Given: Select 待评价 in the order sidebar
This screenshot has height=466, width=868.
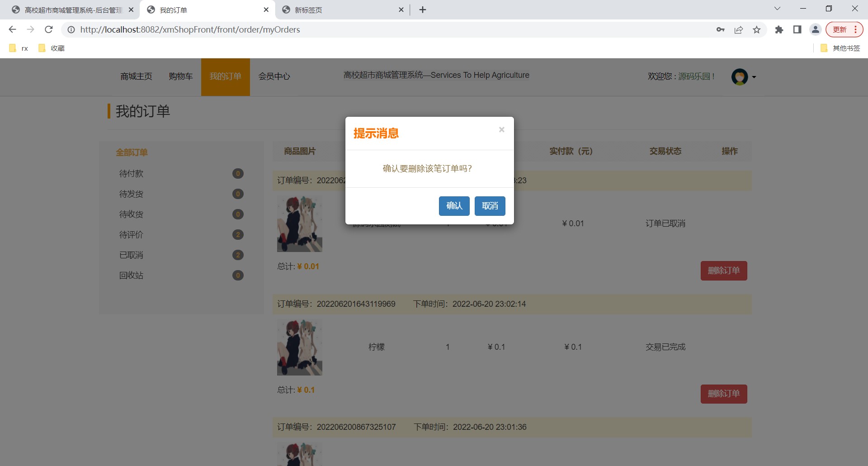Looking at the screenshot, I should click(x=130, y=234).
